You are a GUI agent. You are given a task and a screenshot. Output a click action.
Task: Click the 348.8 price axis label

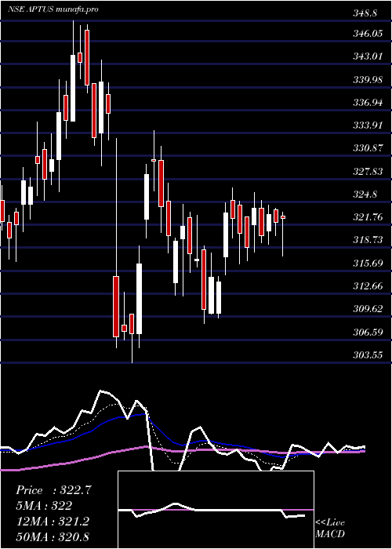(365, 13)
